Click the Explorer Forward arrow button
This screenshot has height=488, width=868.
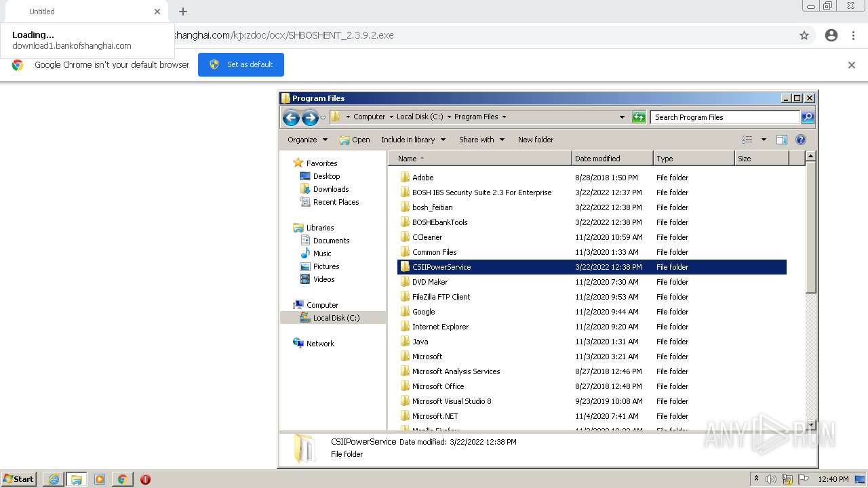[x=310, y=118]
